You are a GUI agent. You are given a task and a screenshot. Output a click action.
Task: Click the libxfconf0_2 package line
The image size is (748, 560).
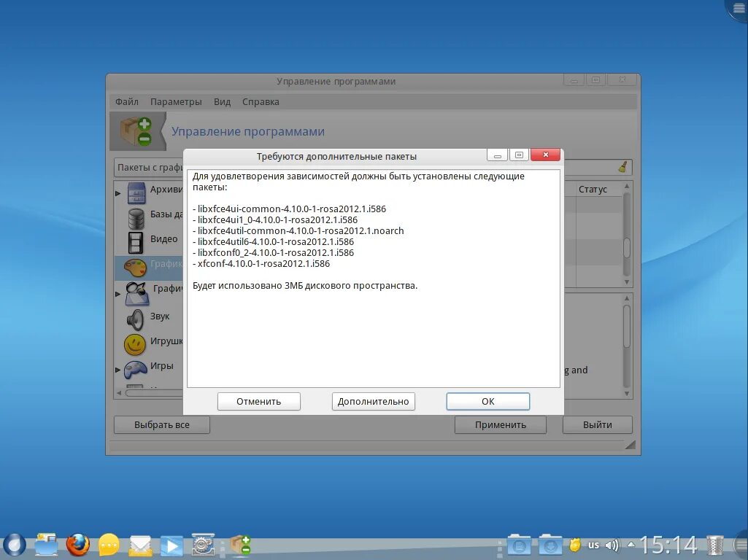(274, 252)
